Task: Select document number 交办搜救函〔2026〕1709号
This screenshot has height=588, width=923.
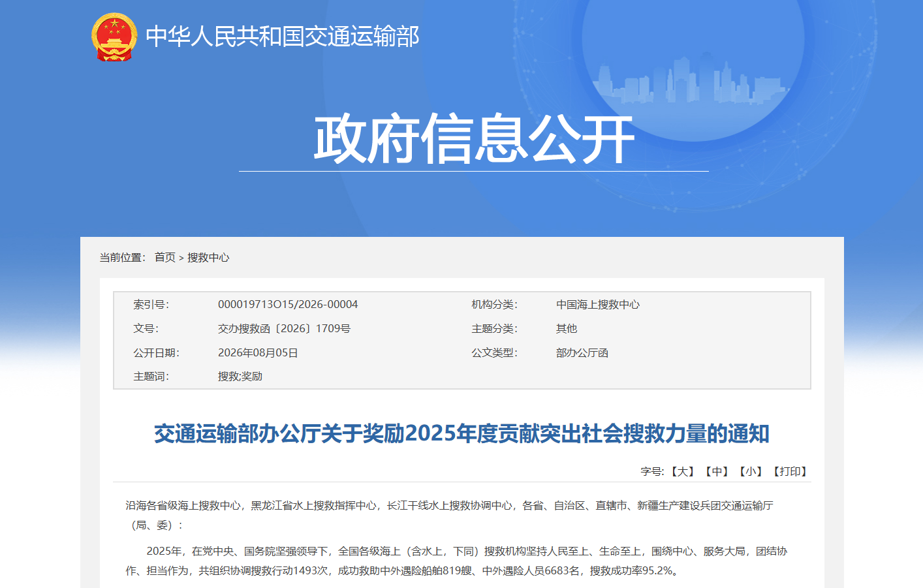Action: coord(284,329)
